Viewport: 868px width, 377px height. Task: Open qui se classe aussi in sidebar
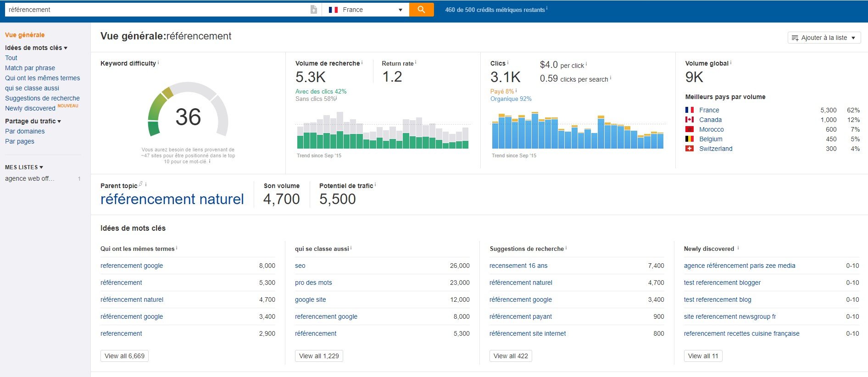click(x=32, y=88)
